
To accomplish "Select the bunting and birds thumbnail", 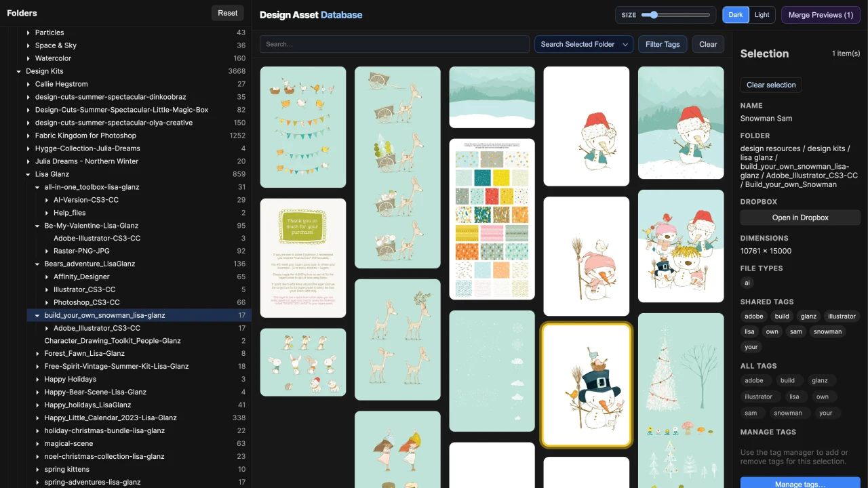I will pyautogui.click(x=303, y=127).
